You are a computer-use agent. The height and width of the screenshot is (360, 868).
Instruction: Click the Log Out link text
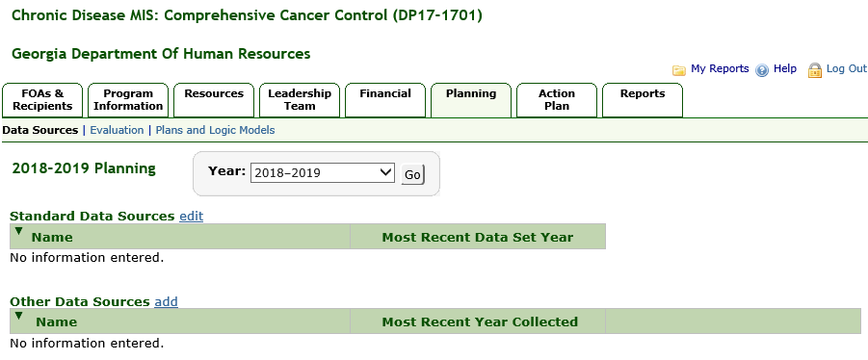pos(847,68)
